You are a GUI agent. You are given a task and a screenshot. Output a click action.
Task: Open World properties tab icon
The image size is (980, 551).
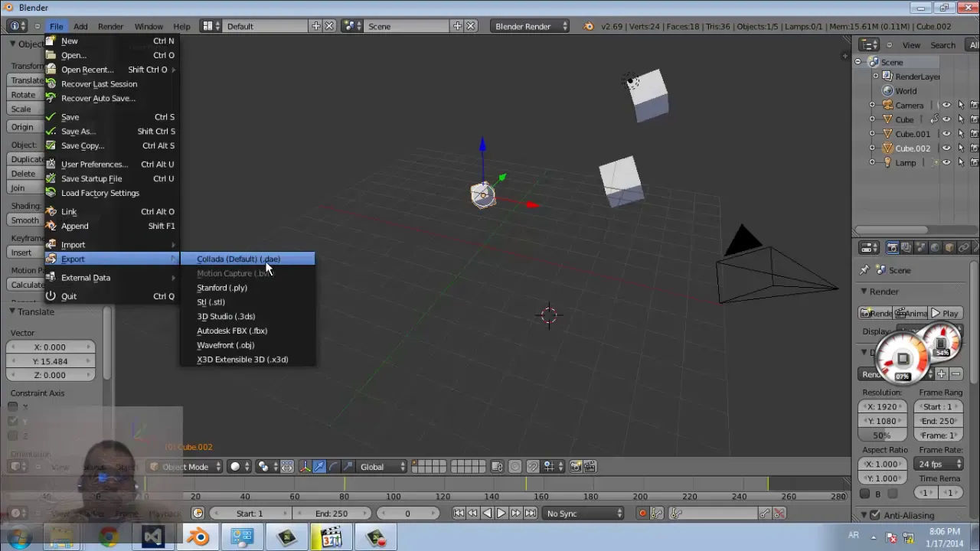pyautogui.click(x=935, y=248)
